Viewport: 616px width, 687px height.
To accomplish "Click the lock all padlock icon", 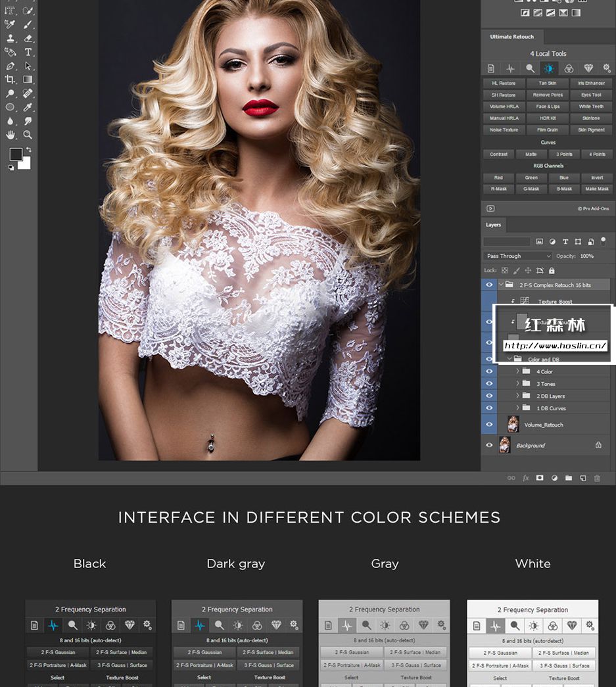I will point(552,271).
